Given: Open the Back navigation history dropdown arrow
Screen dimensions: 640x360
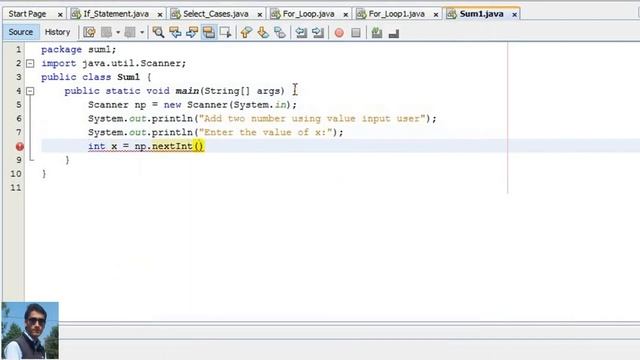Looking at the screenshot, I should click(118, 32).
